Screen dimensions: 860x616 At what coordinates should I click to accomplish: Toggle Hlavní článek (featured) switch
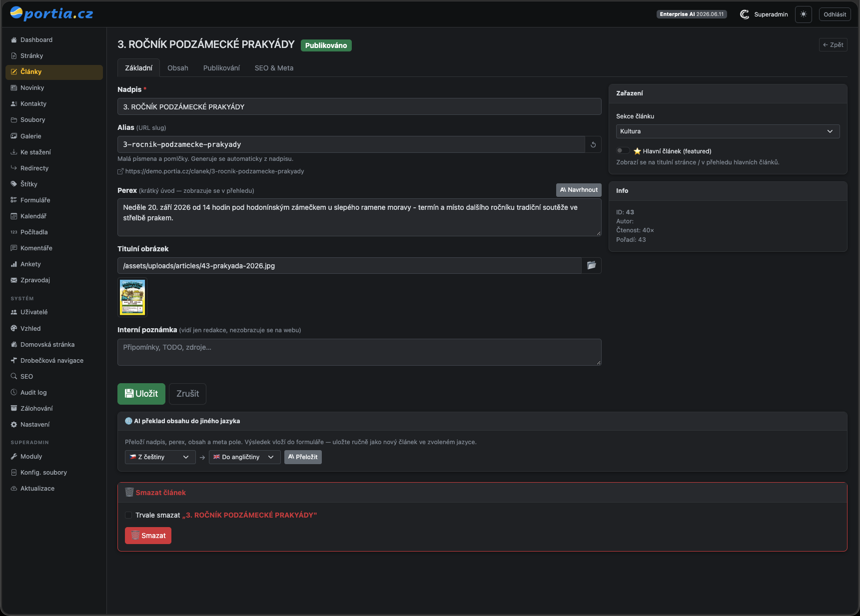(x=623, y=150)
